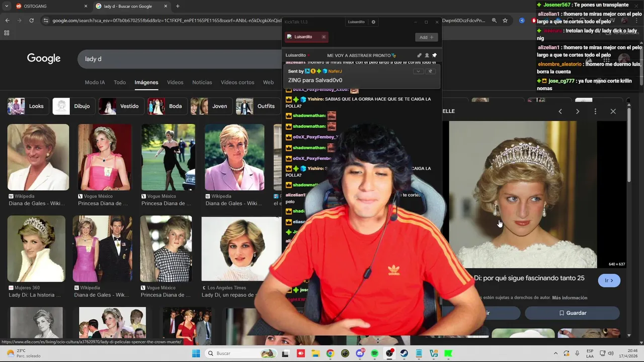644x362 pixels.
Task: Close Luisardito chat tab in KickTalk
Action: tap(324, 37)
